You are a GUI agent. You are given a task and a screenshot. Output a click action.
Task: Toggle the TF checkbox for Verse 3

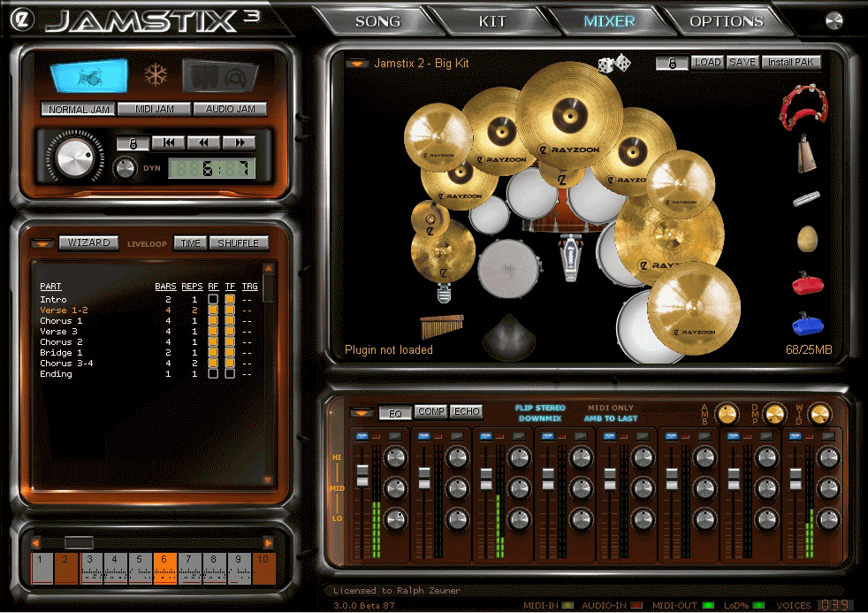pos(230,331)
